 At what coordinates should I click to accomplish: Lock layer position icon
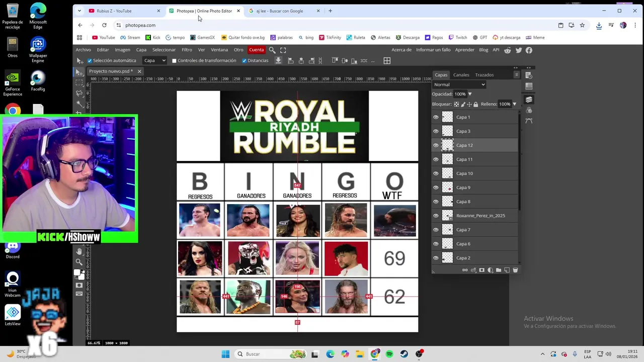[469, 104]
